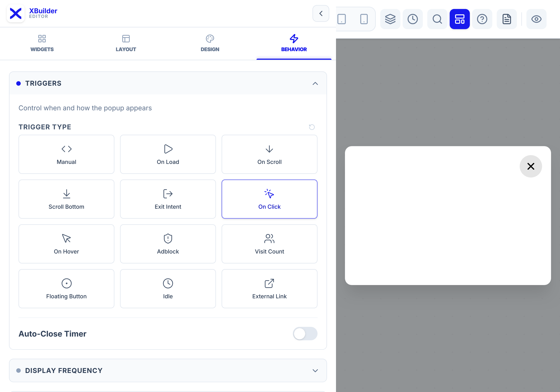Select the On Load trigger type
This screenshot has height=392, width=560.
click(x=168, y=154)
